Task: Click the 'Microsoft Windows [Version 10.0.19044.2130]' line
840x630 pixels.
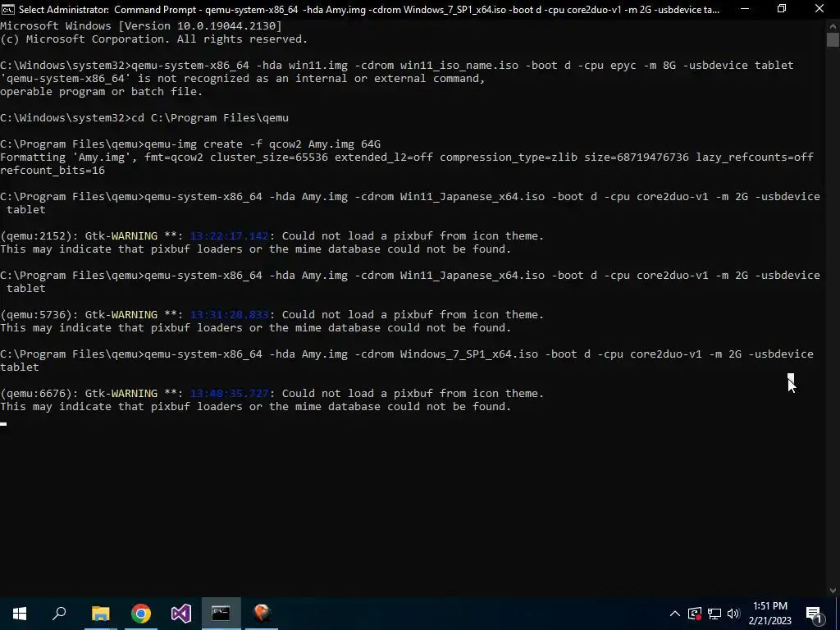Action: [x=141, y=25]
